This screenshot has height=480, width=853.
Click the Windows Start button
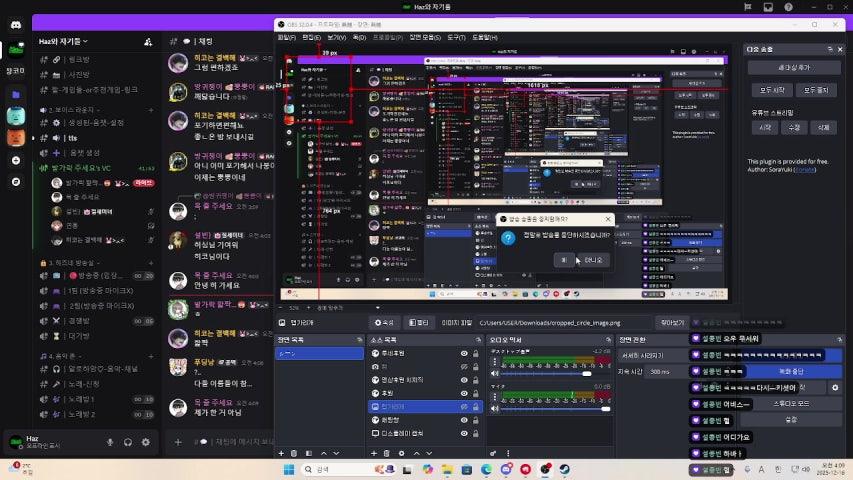pos(288,469)
